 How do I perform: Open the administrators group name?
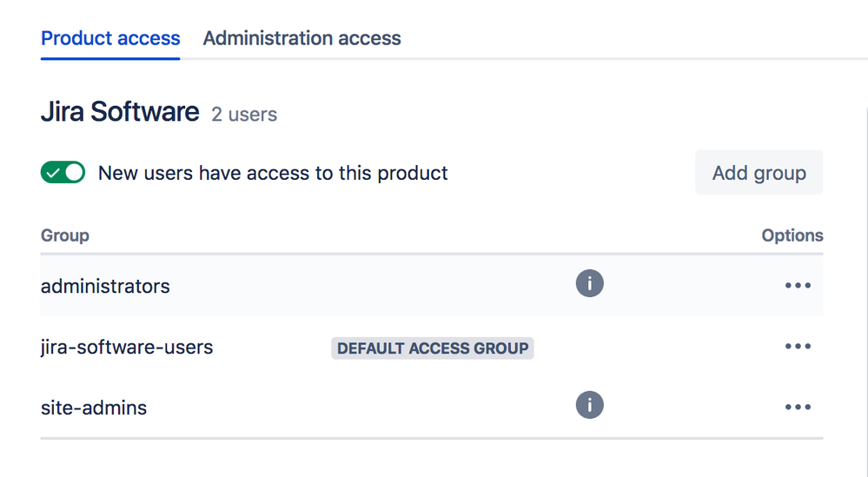point(105,286)
